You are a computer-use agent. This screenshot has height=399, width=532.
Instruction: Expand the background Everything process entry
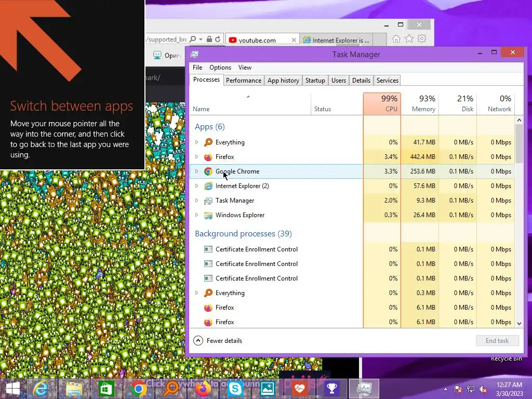point(196,293)
